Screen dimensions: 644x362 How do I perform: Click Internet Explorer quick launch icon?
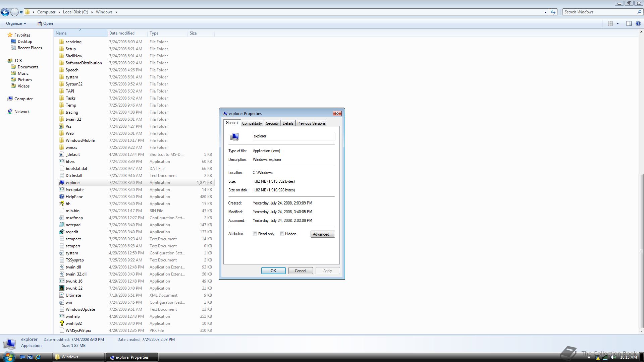pyautogui.click(x=38, y=357)
